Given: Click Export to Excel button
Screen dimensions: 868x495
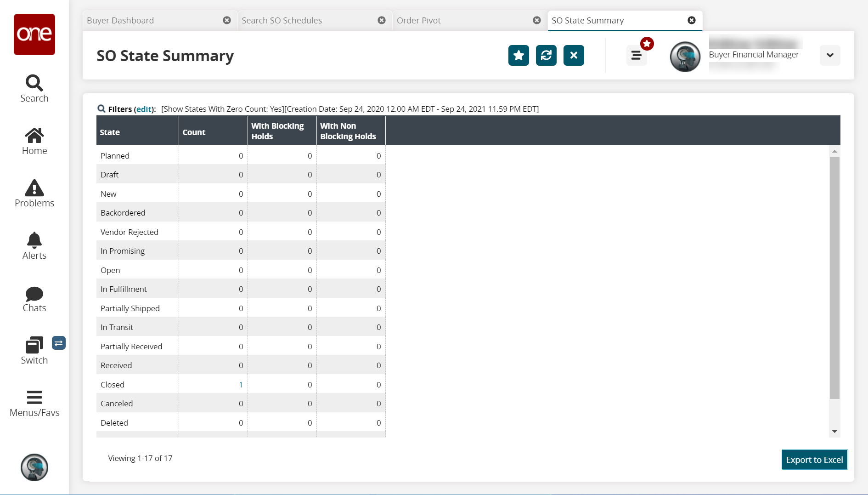Looking at the screenshot, I should coord(814,460).
